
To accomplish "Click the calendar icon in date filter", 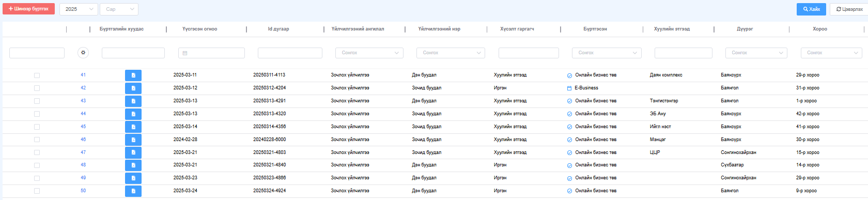I will pyautogui.click(x=185, y=53).
